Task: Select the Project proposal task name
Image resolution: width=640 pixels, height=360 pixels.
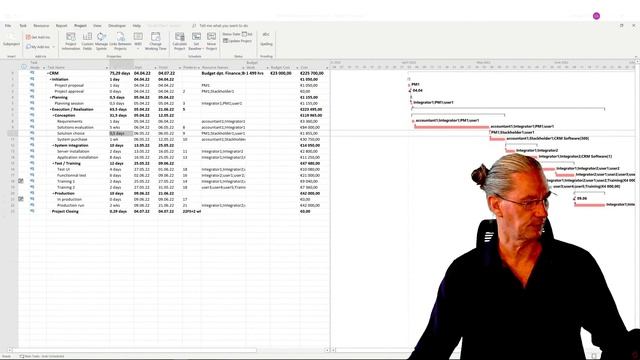Action: pyautogui.click(x=69, y=85)
